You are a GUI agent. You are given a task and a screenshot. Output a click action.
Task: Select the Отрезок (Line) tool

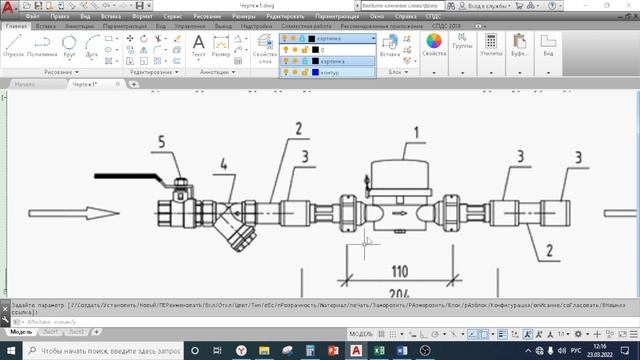click(13, 45)
